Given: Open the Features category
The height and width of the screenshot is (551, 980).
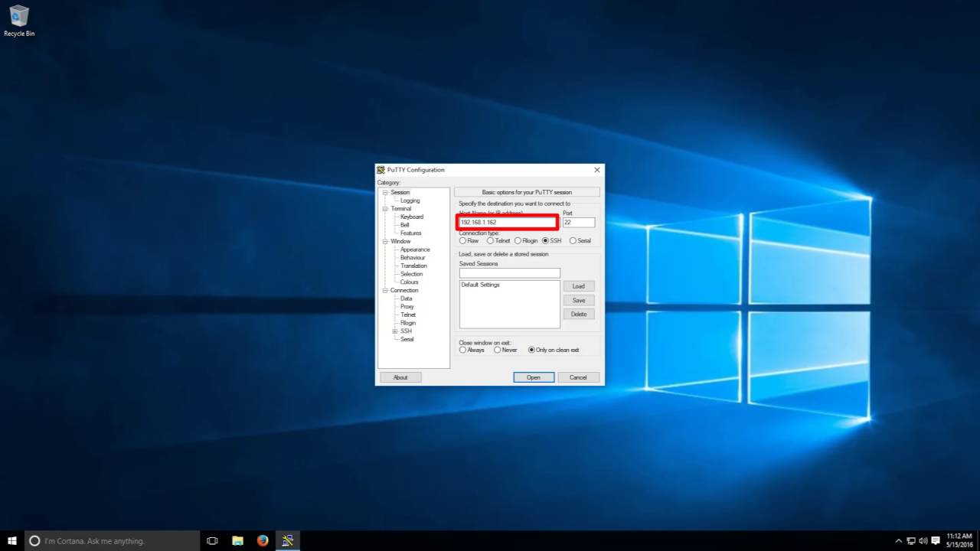Looking at the screenshot, I should 410,233.
